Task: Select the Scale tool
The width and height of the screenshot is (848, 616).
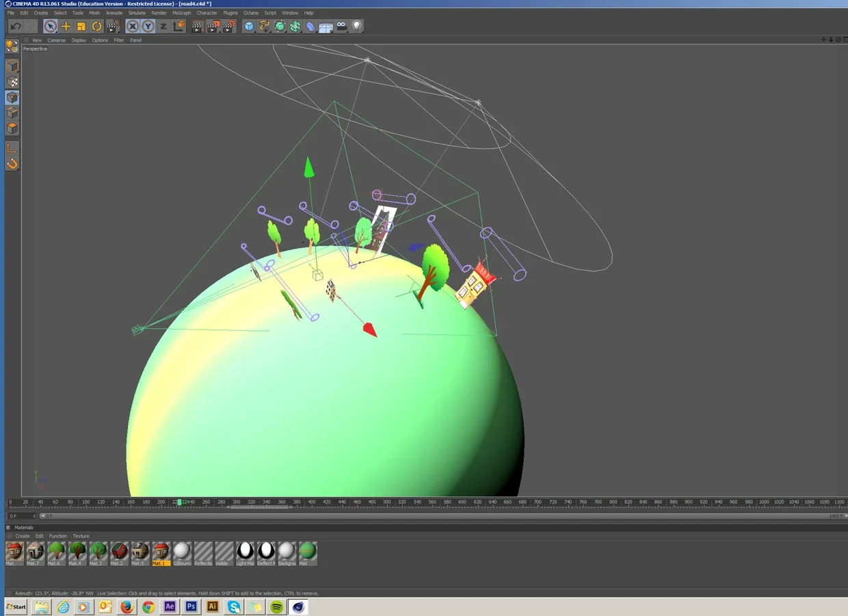Action: [81, 26]
